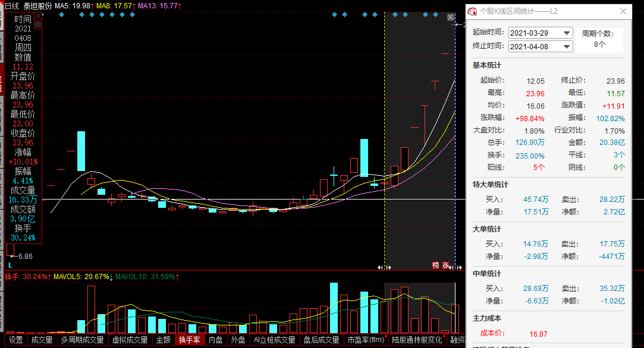The image size is (644, 348).
Task: Close the 个股K线区间统计 dialog
Action: click(623, 11)
